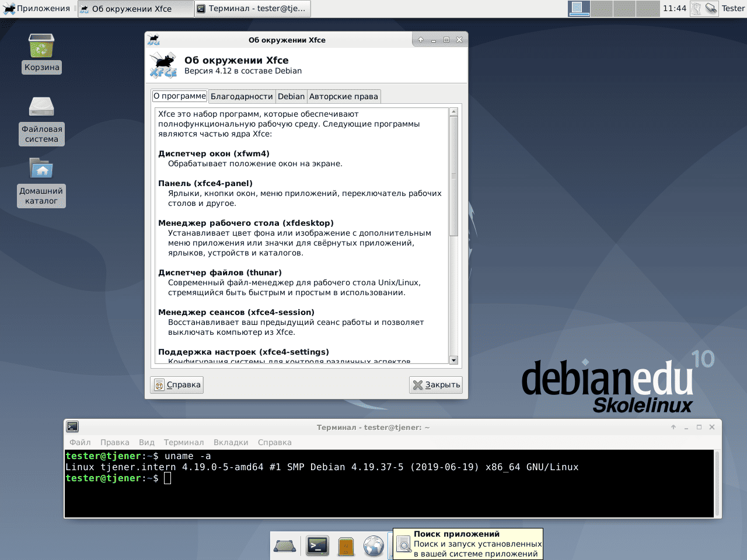Image resolution: width=747 pixels, height=560 pixels.
Task: Launch the terminal emulator from bottom panel
Action: [x=317, y=546]
